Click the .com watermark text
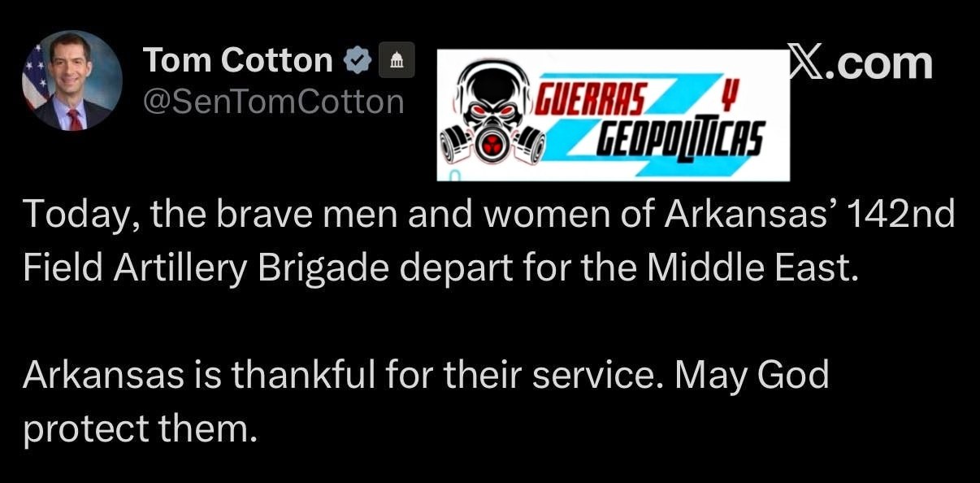The width and height of the screenshot is (980, 483). 876,63
